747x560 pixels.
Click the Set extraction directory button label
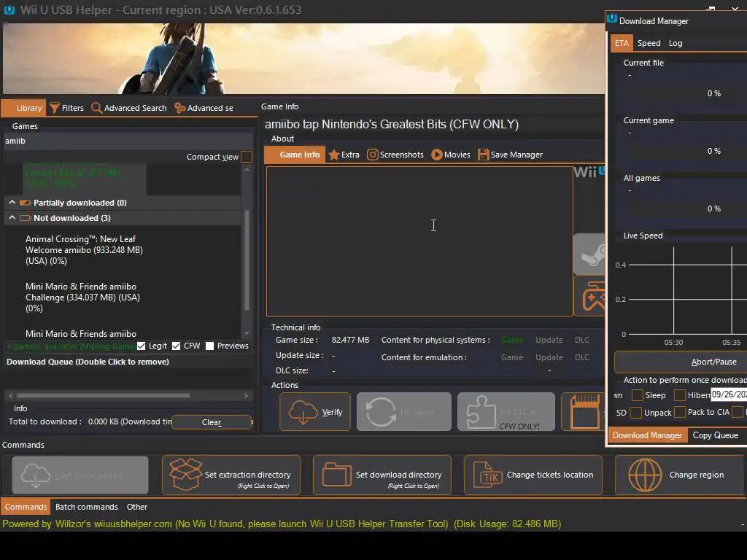click(247, 475)
